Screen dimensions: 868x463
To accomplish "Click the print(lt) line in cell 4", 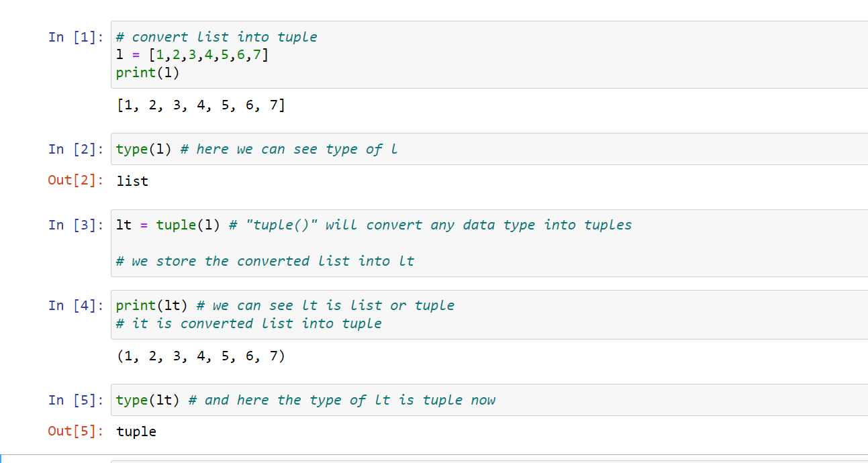I will click(285, 305).
